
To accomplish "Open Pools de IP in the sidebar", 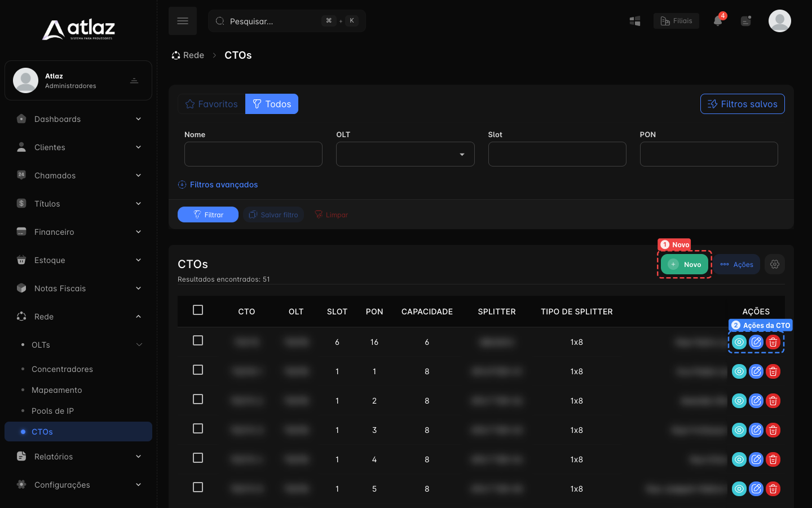I will click(x=52, y=411).
